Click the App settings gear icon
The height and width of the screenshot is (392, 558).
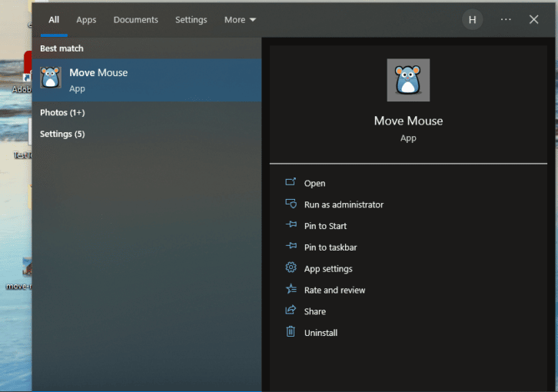click(x=291, y=268)
